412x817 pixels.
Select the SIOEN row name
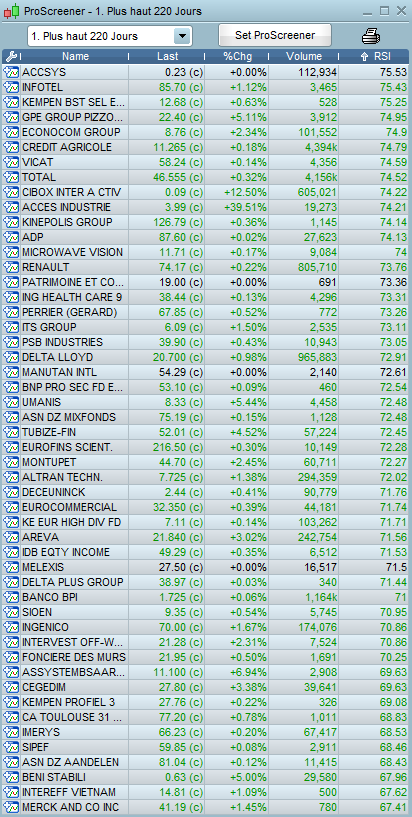pos(37,612)
